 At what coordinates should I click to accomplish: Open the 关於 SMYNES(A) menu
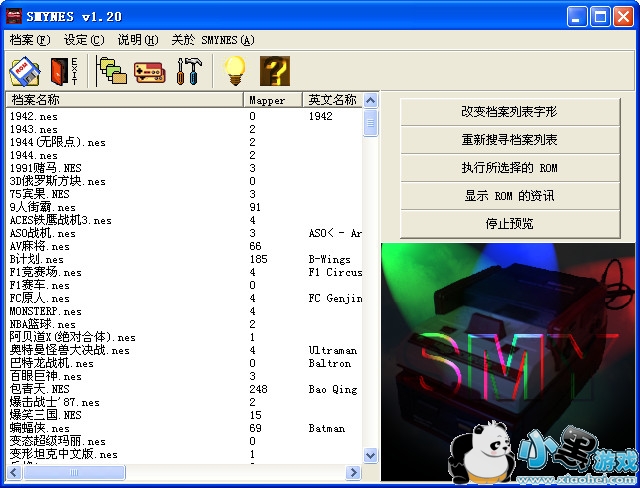(213, 40)
